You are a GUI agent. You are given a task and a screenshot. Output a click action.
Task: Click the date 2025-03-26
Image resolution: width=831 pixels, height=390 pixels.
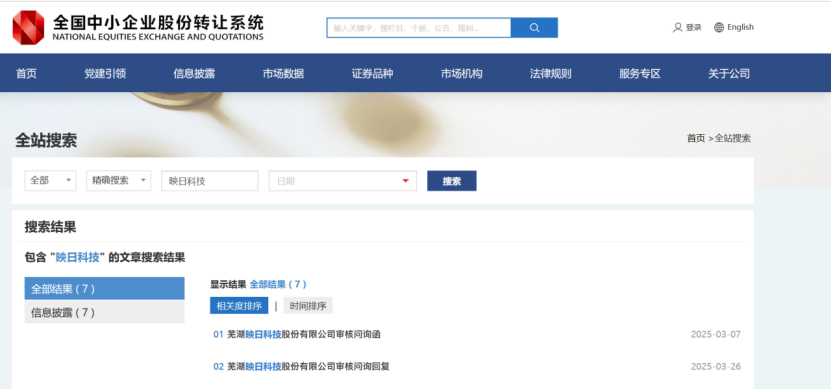click(x=715, y=366)
